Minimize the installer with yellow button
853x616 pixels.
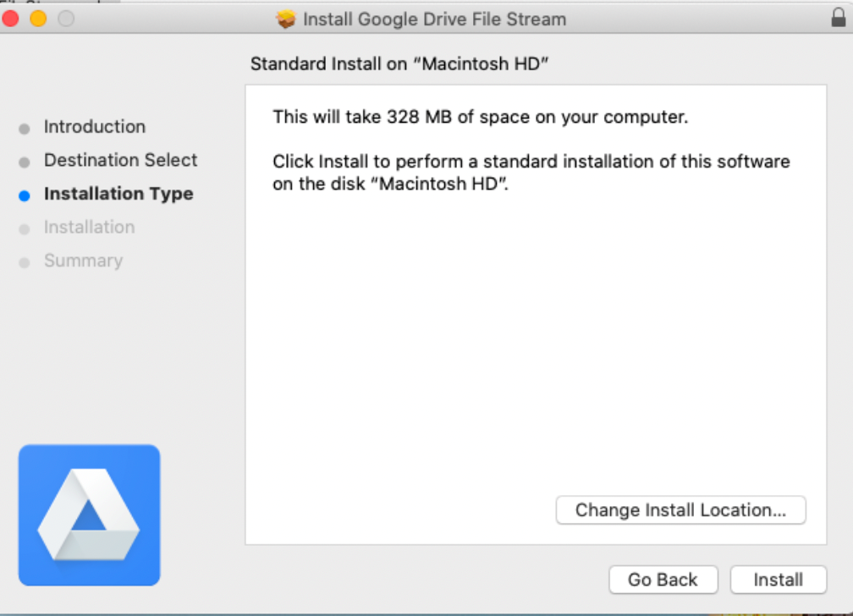click(38, 19)
